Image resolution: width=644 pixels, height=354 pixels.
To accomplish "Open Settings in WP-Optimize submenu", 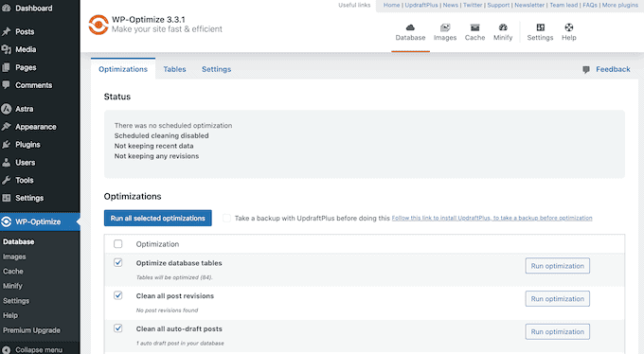I will click(x=16, y=301).
